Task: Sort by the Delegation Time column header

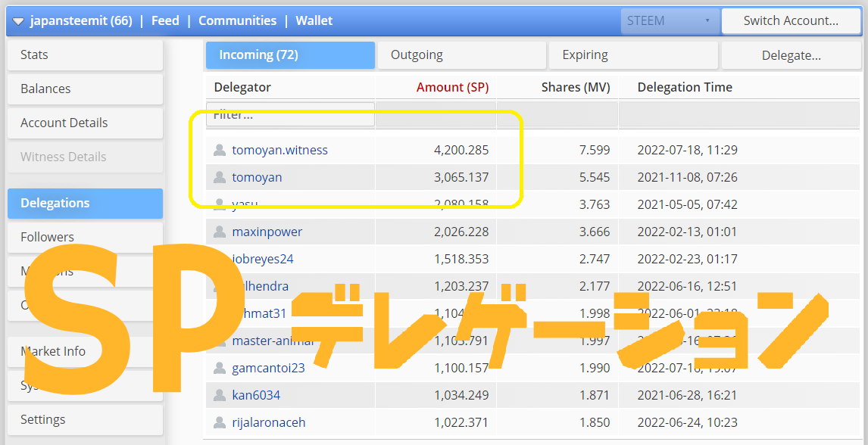Action: point(685,87)
